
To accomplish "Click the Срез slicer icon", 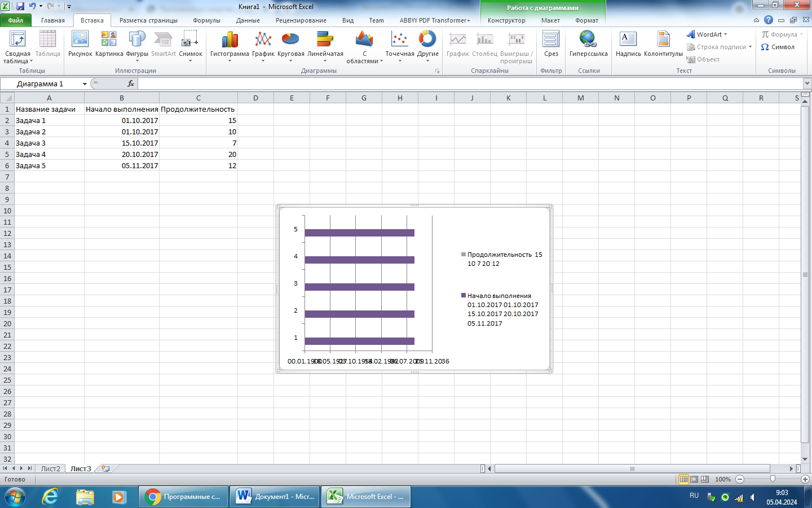I will 551,44.
